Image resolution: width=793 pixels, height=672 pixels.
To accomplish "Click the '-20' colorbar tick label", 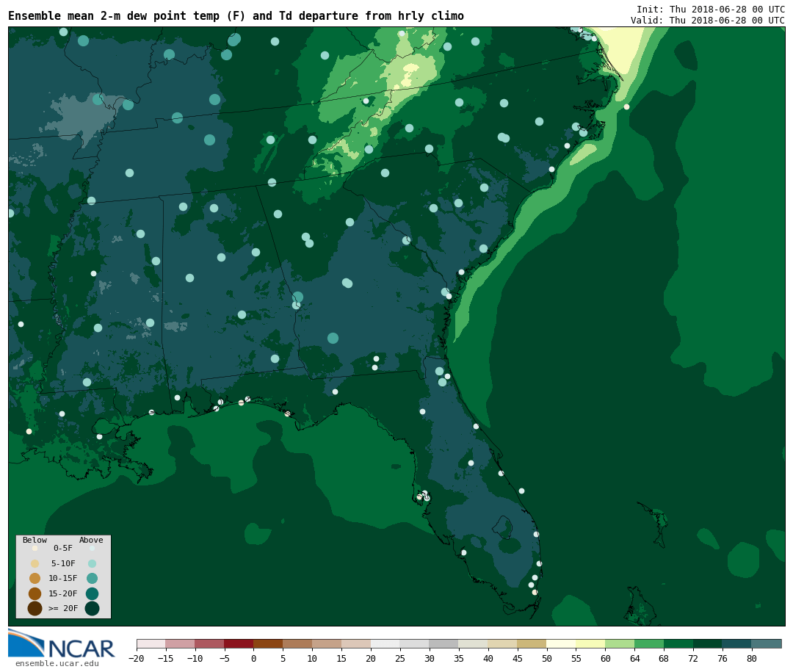I will pos(136,659).
